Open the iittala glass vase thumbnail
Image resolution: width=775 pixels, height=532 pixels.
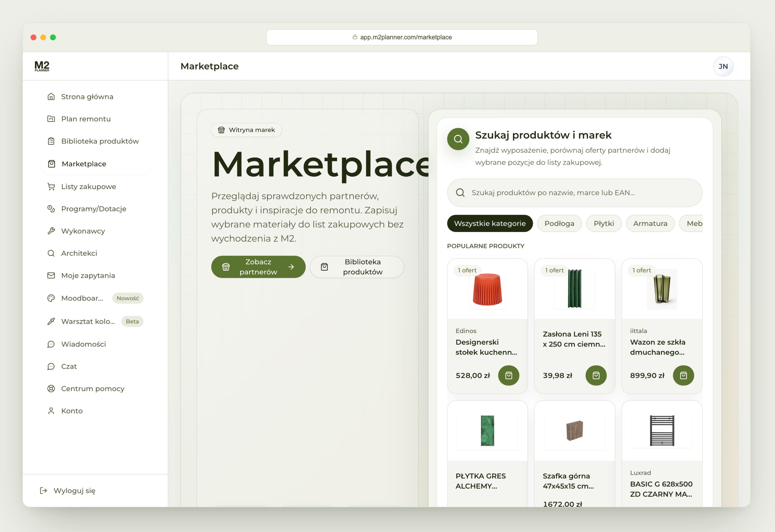point(662,289)
